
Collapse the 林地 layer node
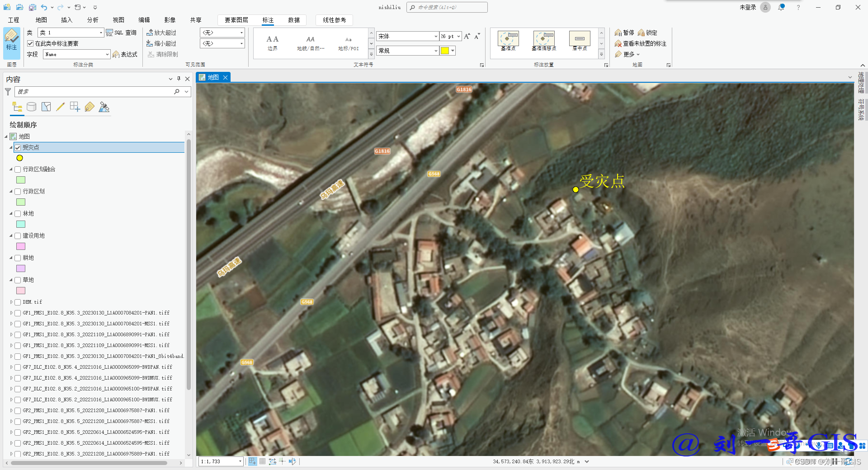(11, 214)
